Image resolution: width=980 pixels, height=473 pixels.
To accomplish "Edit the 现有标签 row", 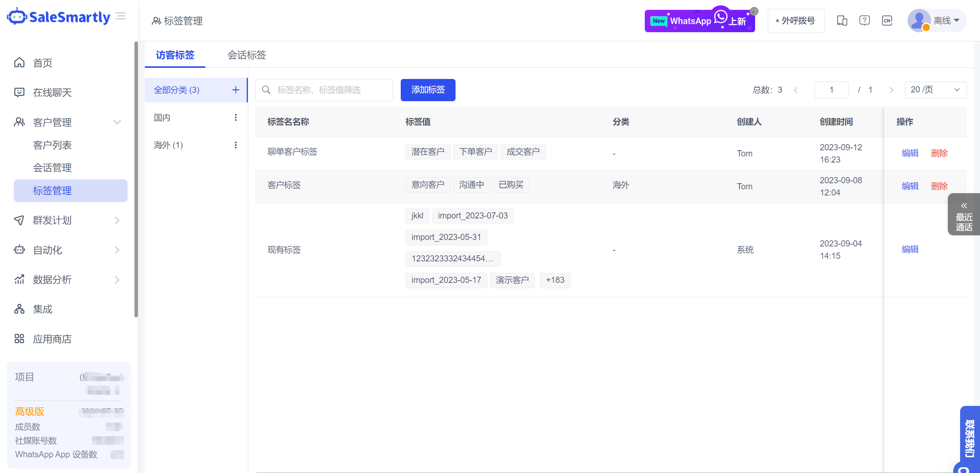I will coord(910,250).
